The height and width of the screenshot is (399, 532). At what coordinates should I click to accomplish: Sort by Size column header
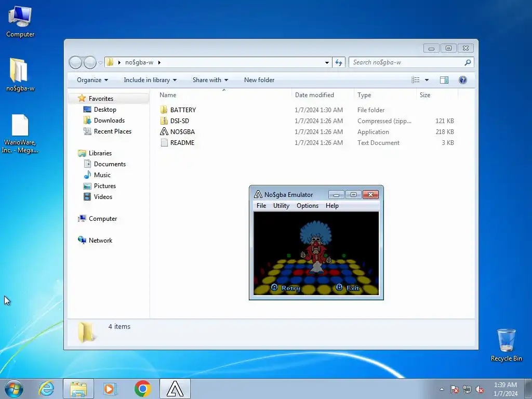pos(437,95)
